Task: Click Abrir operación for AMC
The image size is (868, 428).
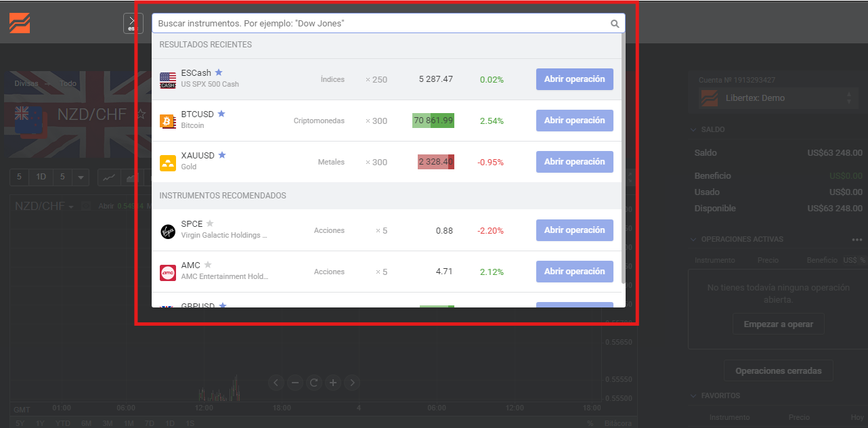Action: (x=575, y=272)
